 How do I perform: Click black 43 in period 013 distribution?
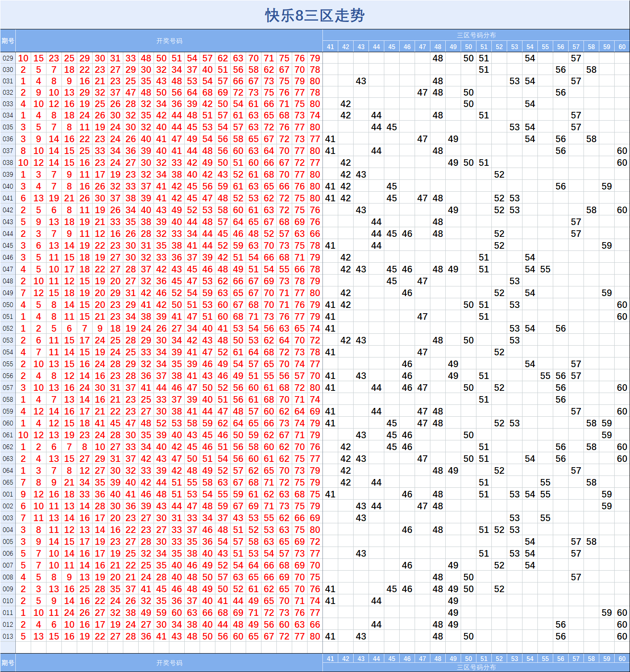361,636
